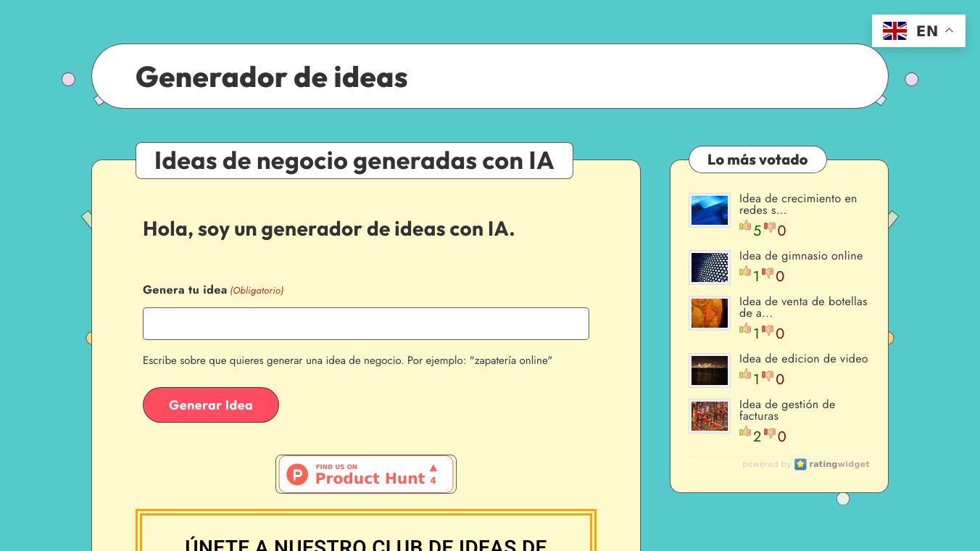Thumbs up 'Idea de venta de botellas'
The image size is (980, 551).
(x=745, y=329)
